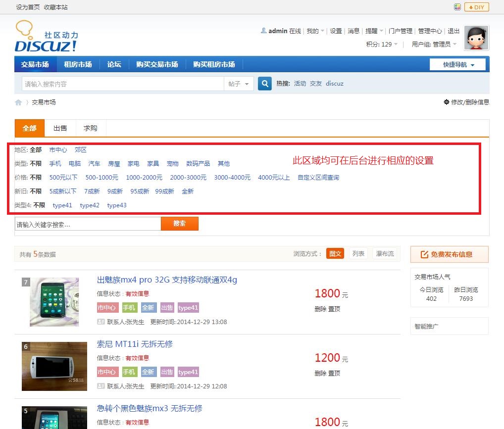Click the type41 tag on 索尼 listing
Screen dimensions: 504x429
click(x=188, y=372)
